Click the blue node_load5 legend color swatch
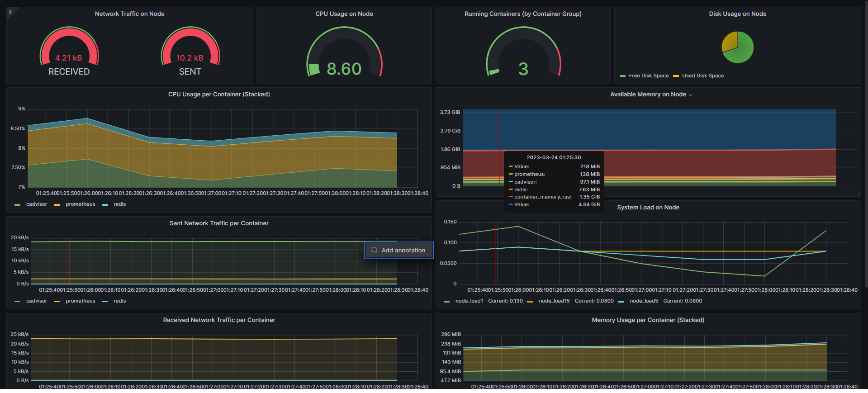This screenshot has height=393, width=868. pos(621,302)
